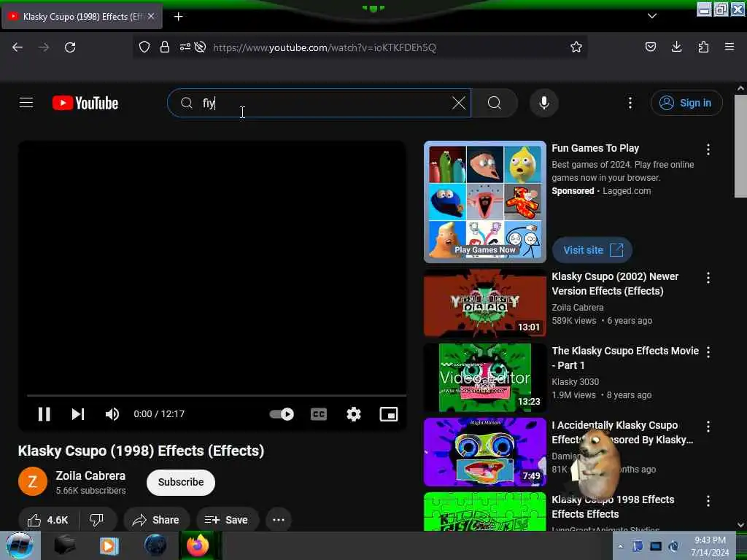This screenshot has height=560, width=747.
Task: Open The Klasky Csupo Effects Movie thumbnail
Action: [485, 378]
